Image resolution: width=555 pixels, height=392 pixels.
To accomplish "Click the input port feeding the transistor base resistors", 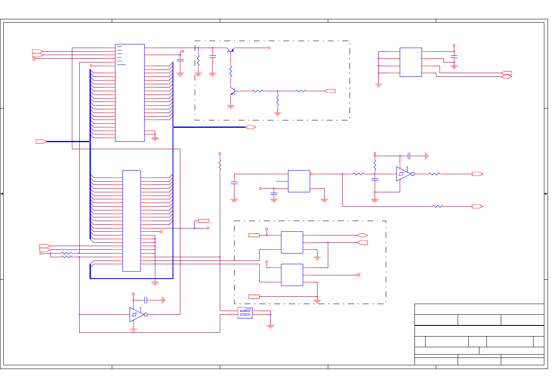I will [x=330, y=91].
